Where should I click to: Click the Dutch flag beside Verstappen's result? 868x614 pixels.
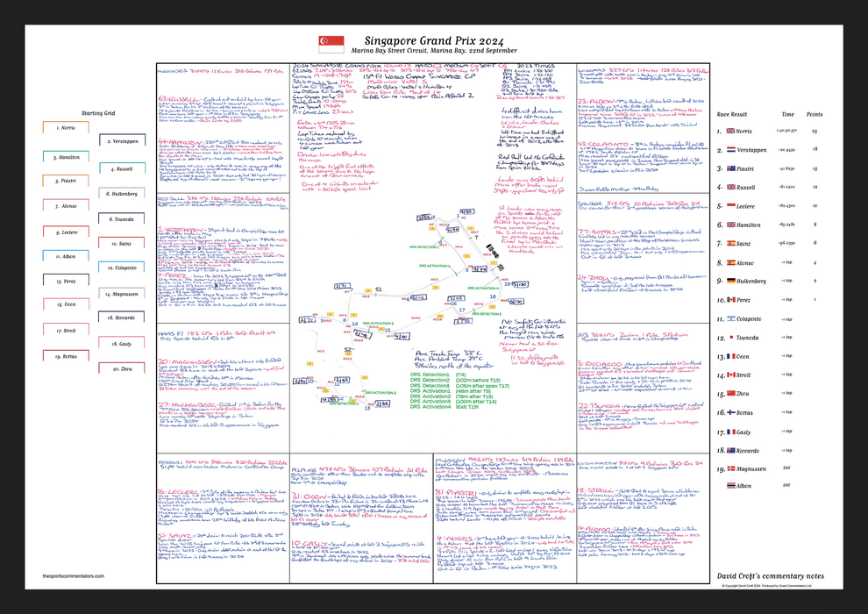[732, 149]
